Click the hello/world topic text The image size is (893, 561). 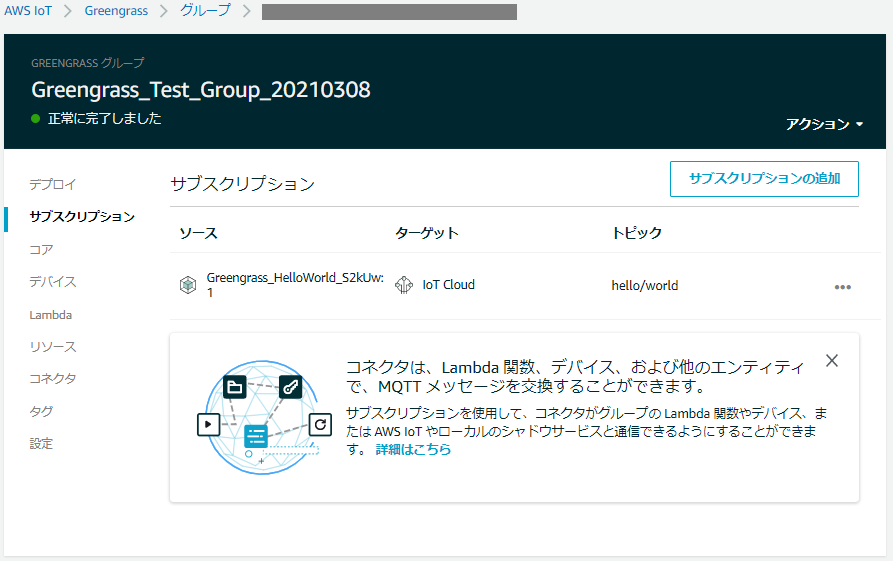tap(645, 285)
